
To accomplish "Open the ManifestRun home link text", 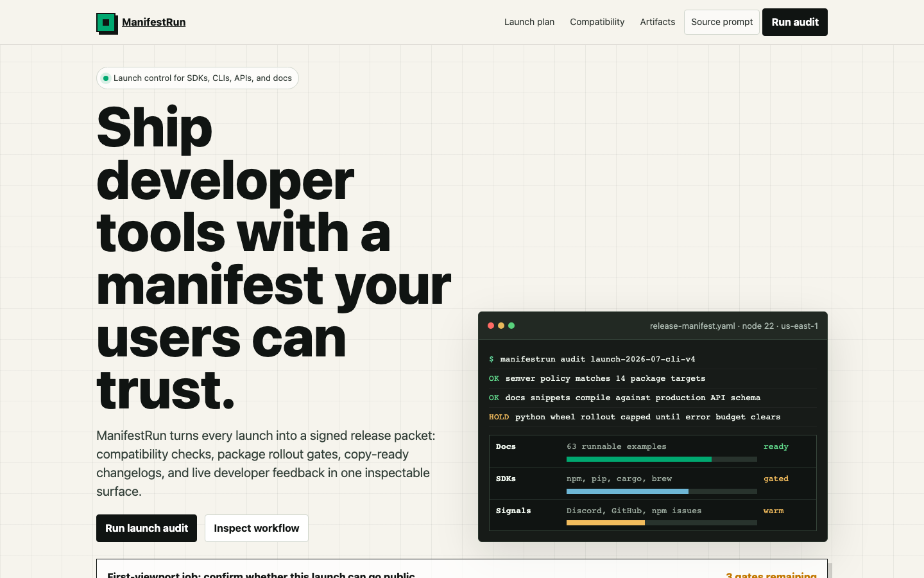I will coord(154,22).
